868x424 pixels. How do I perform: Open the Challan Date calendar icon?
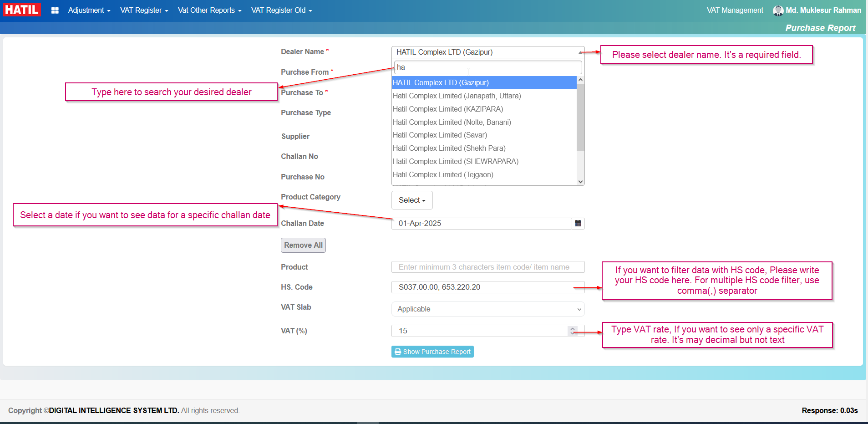click(x=578, y=224)
